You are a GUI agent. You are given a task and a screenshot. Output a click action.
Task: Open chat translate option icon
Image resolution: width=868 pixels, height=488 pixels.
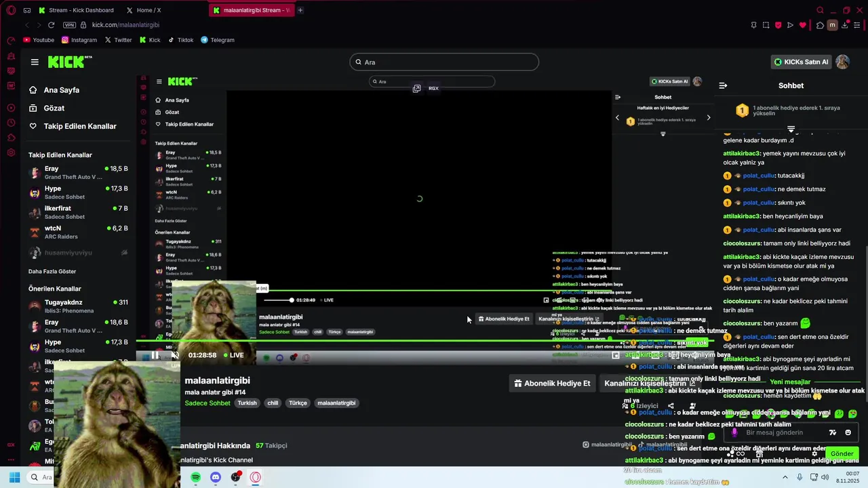(x=833, y=432)
